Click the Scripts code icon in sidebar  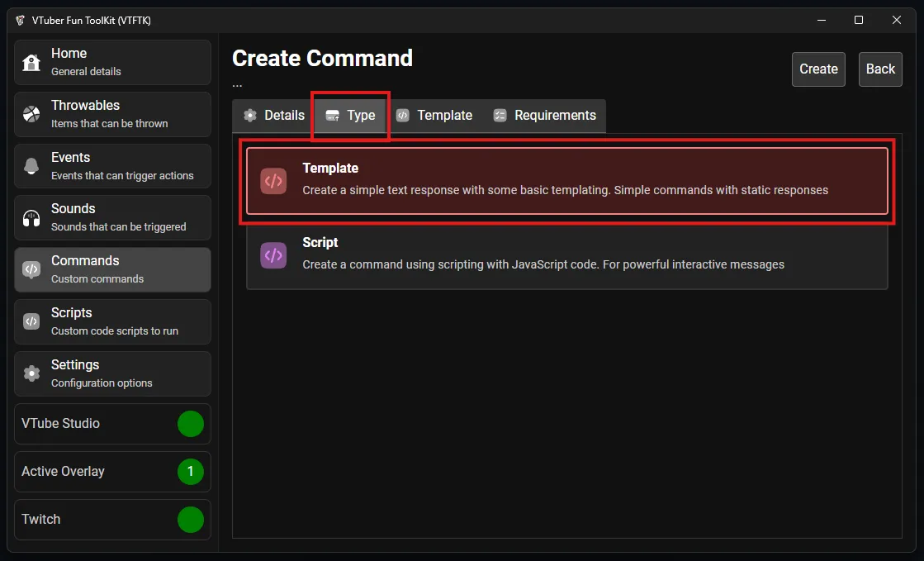point(31,321)
